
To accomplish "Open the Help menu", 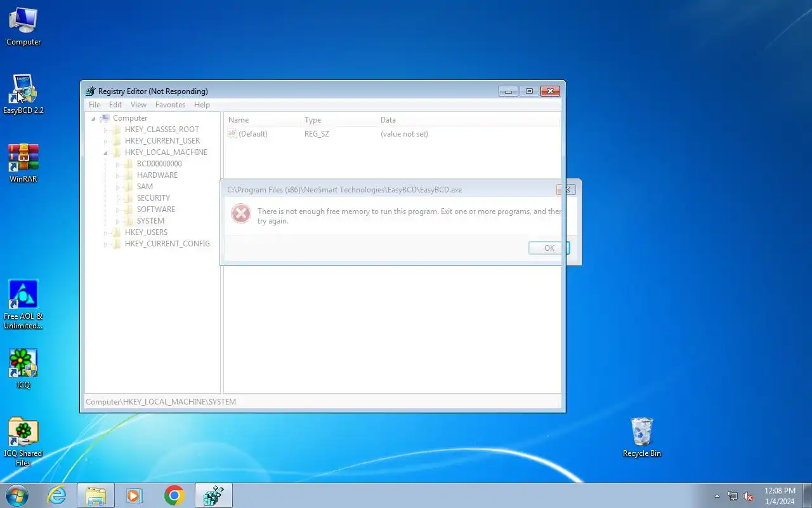I will 202,105.
